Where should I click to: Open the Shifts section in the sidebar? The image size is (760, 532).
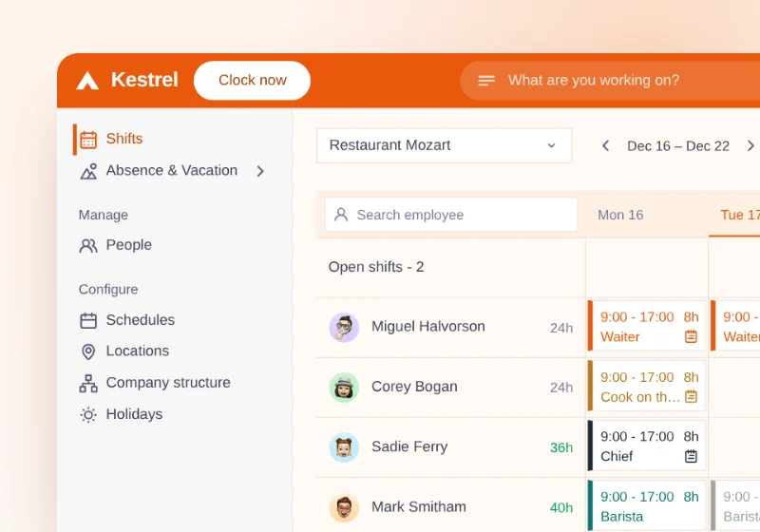[124, 139]
